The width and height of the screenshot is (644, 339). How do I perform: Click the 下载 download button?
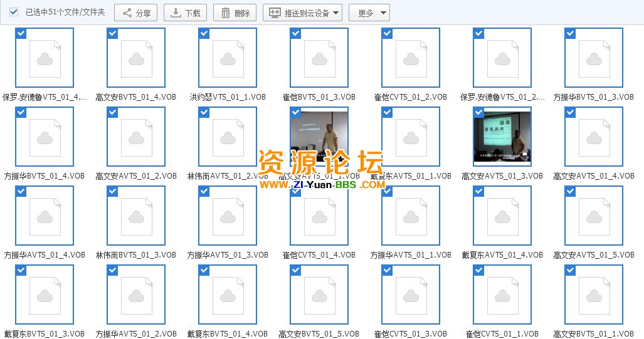coord(185,13)
